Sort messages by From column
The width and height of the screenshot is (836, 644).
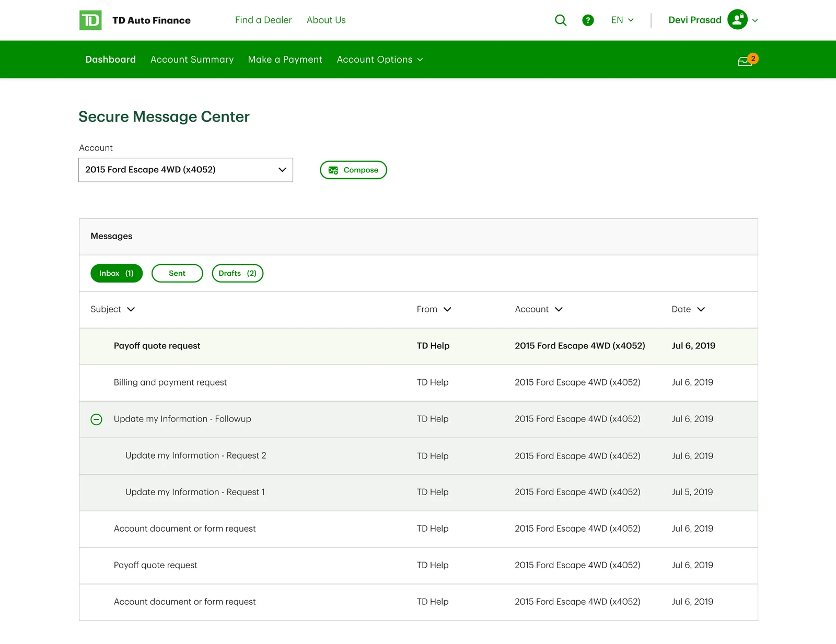pyautogui.click(x=434, y=309)
